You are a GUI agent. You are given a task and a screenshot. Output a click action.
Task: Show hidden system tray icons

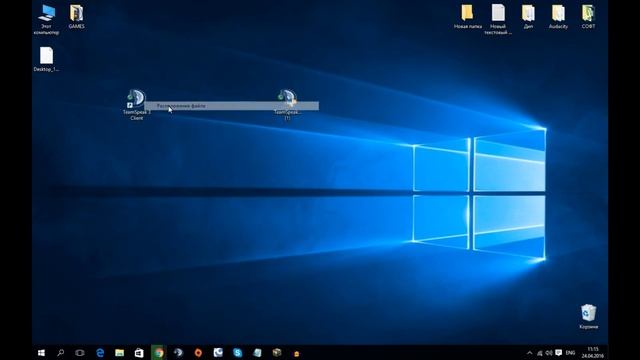click(529, 353)
